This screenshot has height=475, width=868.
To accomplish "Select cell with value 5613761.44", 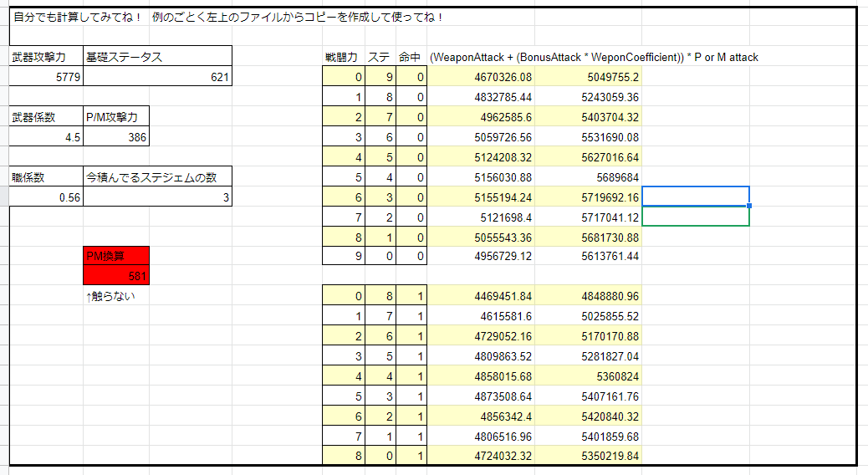I will pos(588,256).
